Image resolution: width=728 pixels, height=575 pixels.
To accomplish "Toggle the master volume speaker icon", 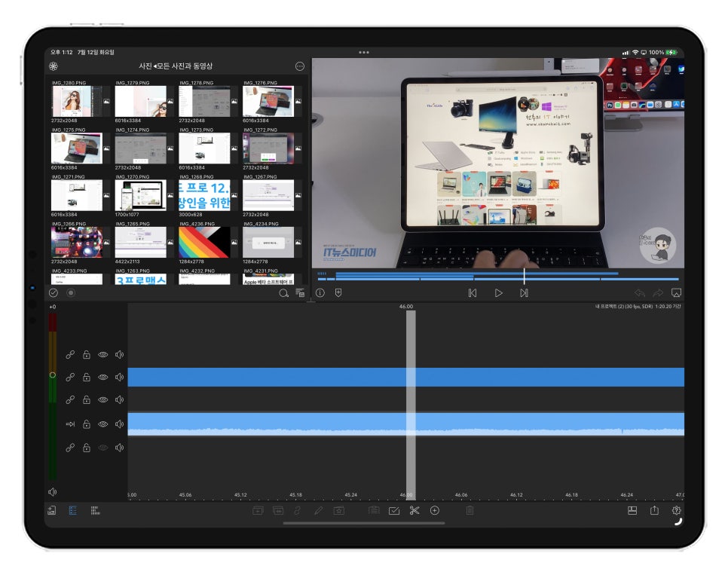I will pos(53,492).
